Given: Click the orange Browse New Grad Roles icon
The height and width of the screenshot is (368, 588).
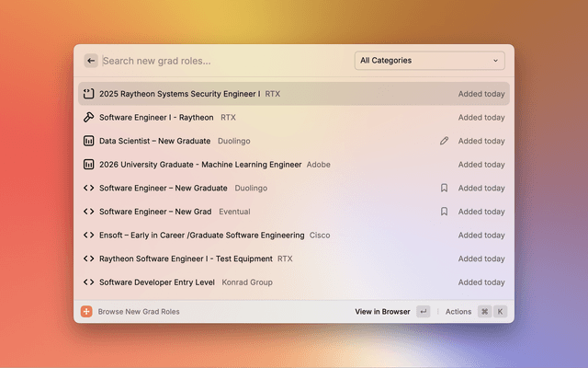Looking at the screenshot, I should click(86, 311).
